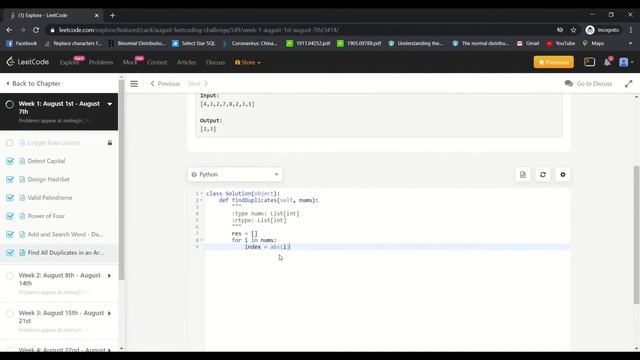This screenshot has height=360, width=640.
Task: Expand Week 2: August 8th section
Action: (x=109, y=276)
